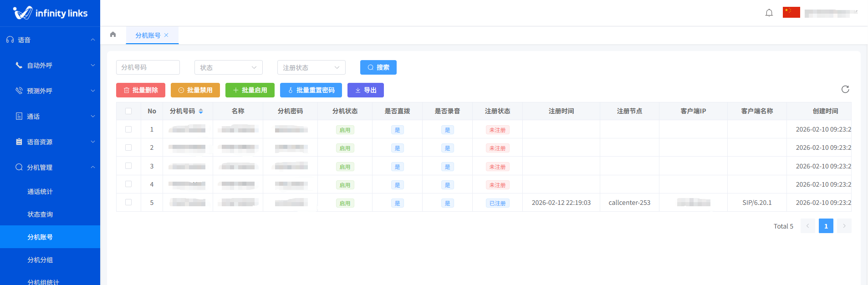Click the 搜索 search button
Screen dimensions: 868x285
378,67
